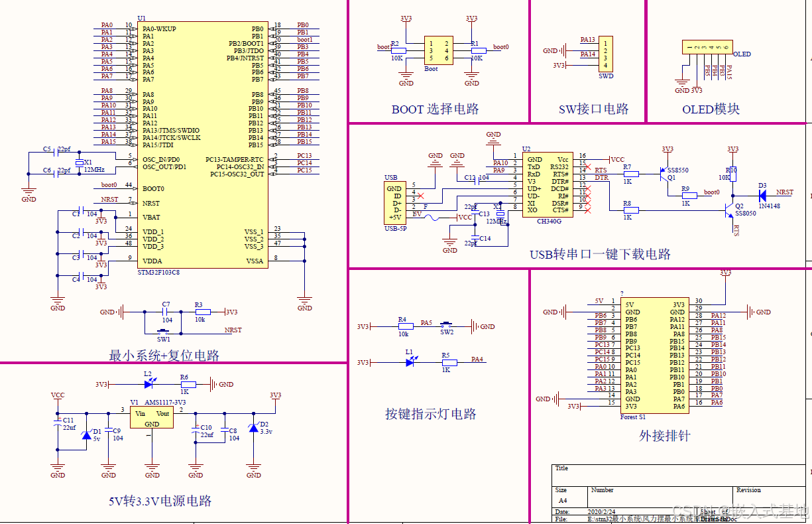Screen dimensions: 812x524
Task: Click the Title field in title block
Action: 678,475
